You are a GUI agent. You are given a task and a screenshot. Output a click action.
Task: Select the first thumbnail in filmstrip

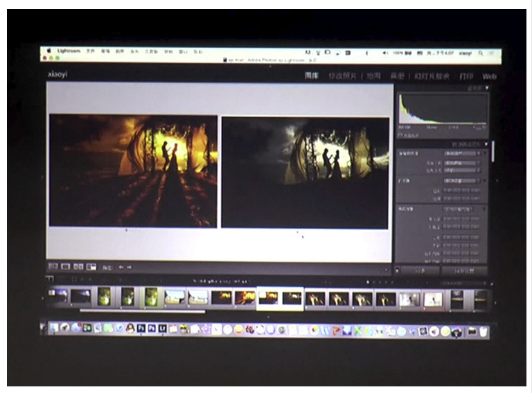[x=57, y=295]
